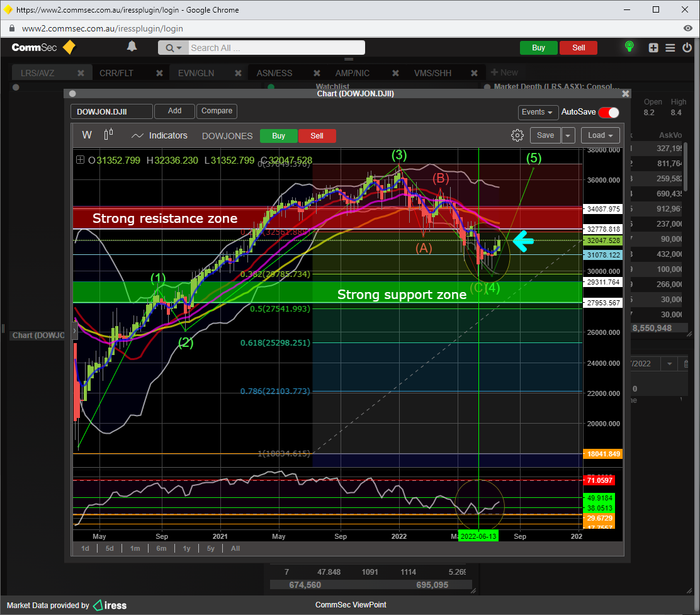This screenshot has width=700, height=615.
Task: Open chart settings gear
Action: (517, 135)
